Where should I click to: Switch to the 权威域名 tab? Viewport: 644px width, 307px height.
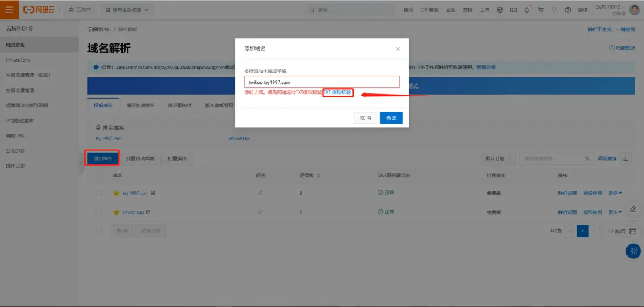click(103, 105)
